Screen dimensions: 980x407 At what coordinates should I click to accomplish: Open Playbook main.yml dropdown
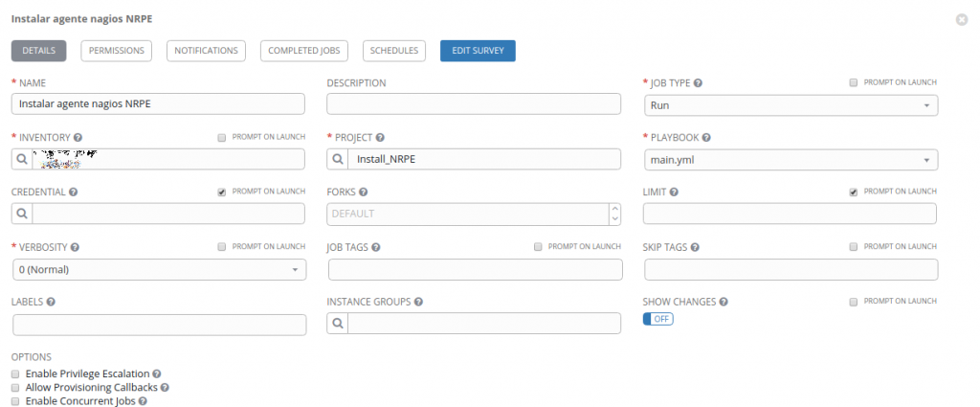(x=791, y=160)
